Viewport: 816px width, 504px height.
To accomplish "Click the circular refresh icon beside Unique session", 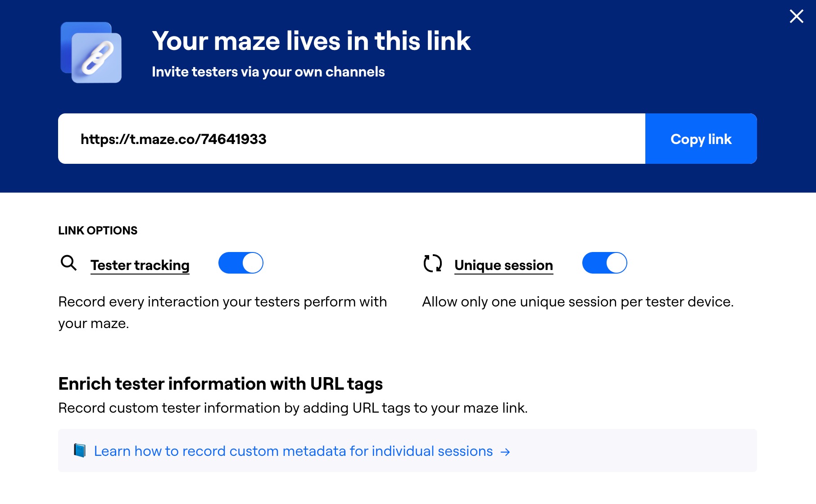I will click(x=433, y=263).
